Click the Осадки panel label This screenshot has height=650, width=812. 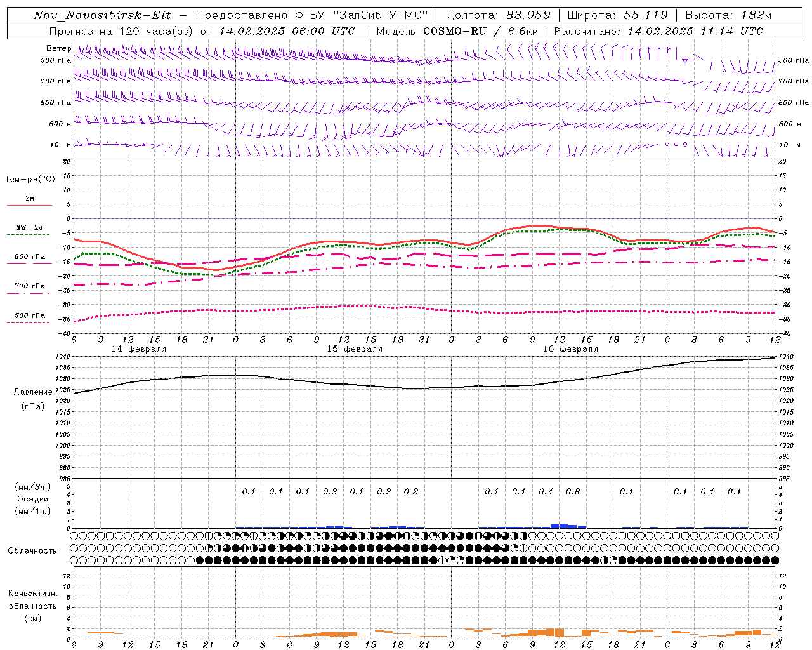(x=33, y=499)
